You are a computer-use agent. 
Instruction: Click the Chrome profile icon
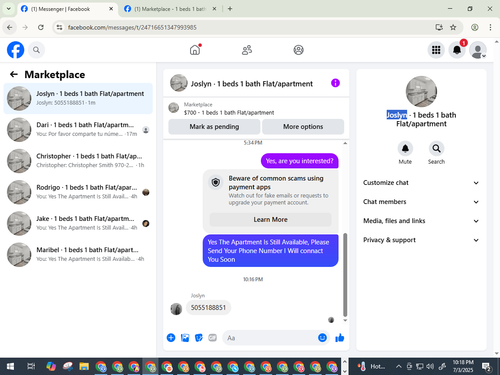[475, 27]
